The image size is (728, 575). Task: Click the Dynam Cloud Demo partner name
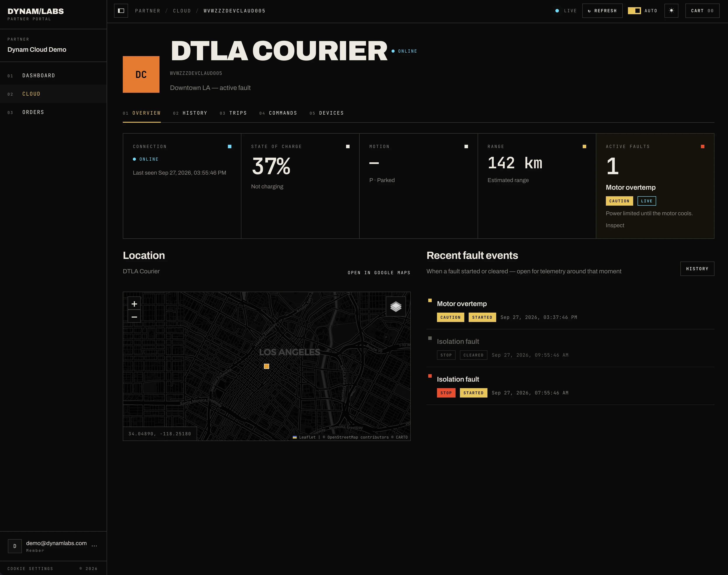[37, 50]
